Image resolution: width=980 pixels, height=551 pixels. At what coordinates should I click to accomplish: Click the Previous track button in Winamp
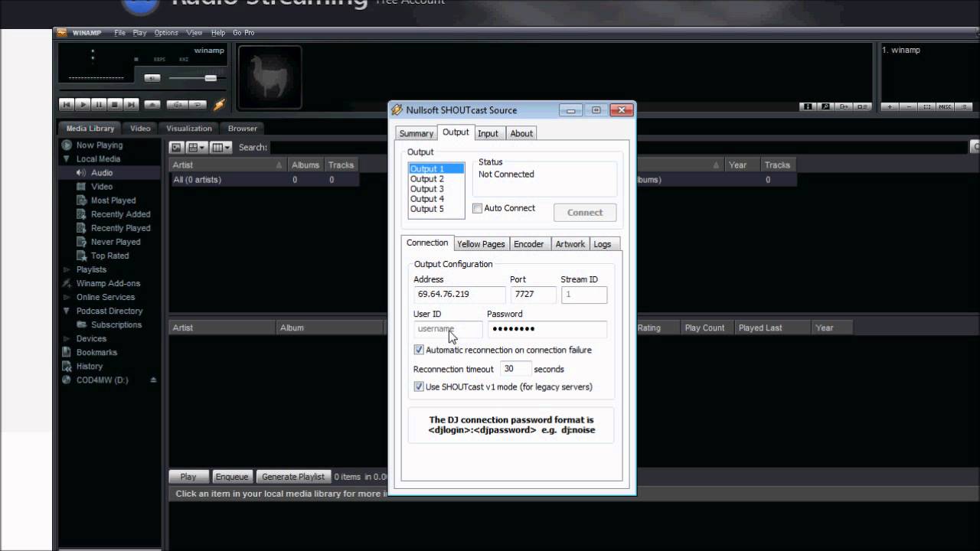click(67, 104)
